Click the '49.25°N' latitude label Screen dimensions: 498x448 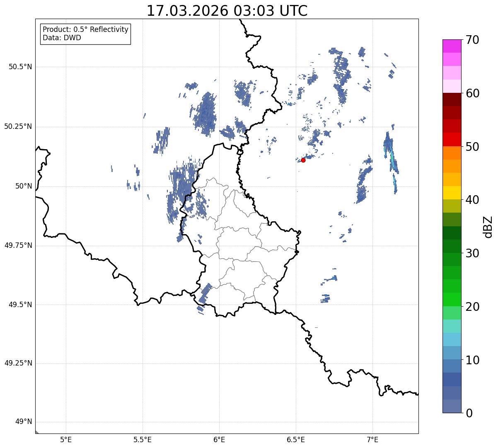click(x=18, y=363)
